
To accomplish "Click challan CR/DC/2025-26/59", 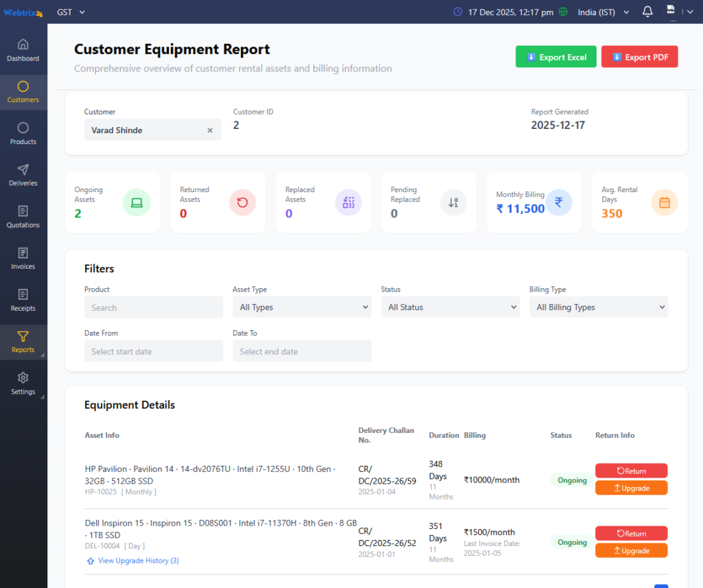I will click(387, 475).
